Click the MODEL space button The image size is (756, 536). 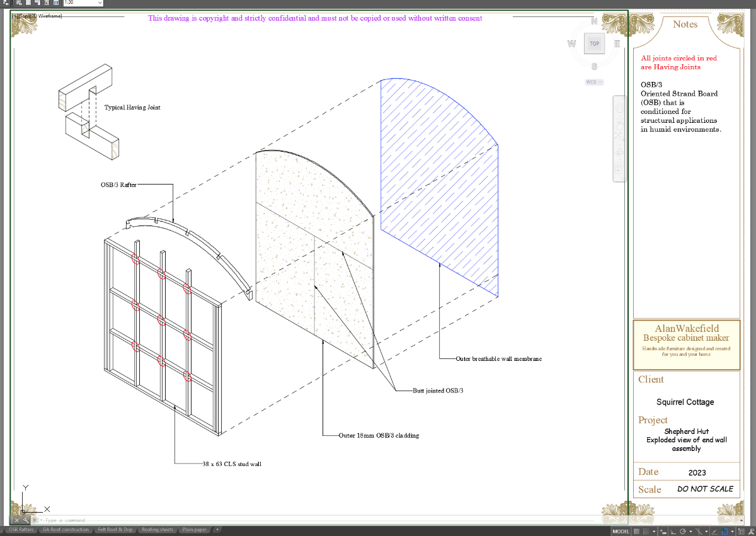click(621, 532)
